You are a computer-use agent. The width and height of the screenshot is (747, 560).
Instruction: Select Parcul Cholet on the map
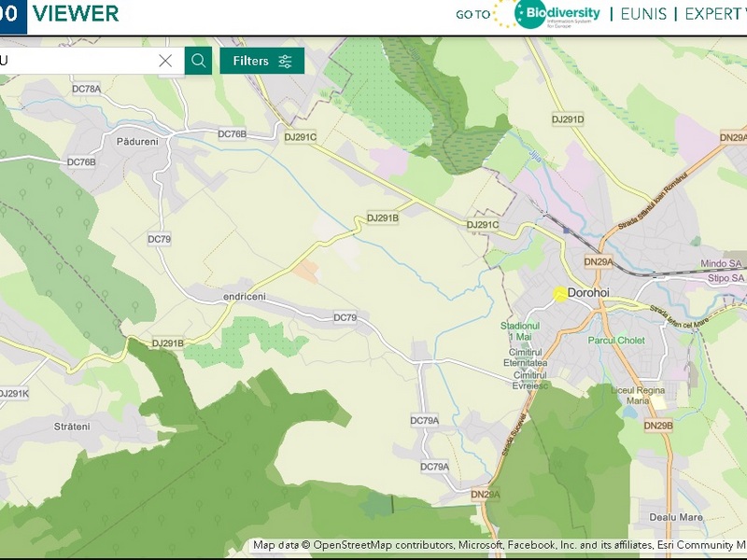point(617,341)
